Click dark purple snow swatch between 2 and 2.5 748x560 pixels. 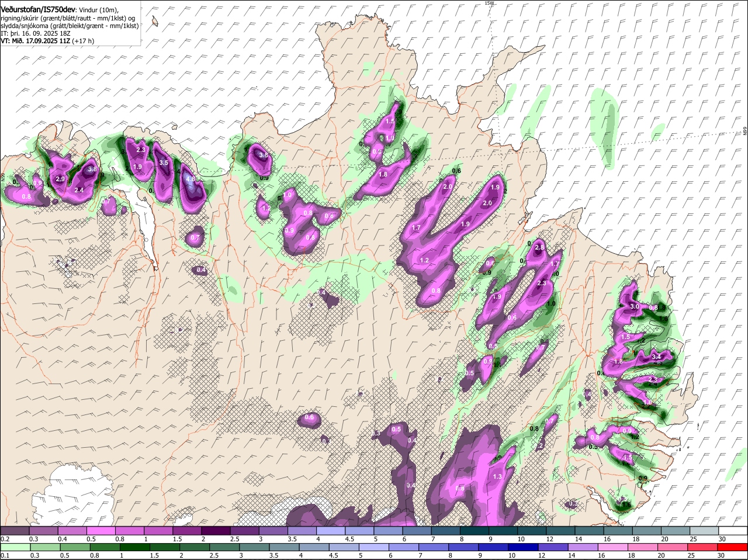pos(216,530)
